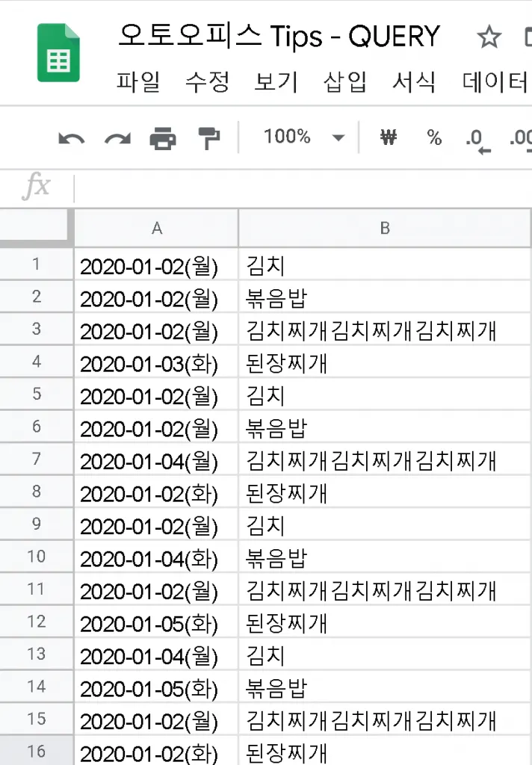This screenshot has height=765, width=532.
Task: Open the 삽입 menu
Action: (344, 81)
